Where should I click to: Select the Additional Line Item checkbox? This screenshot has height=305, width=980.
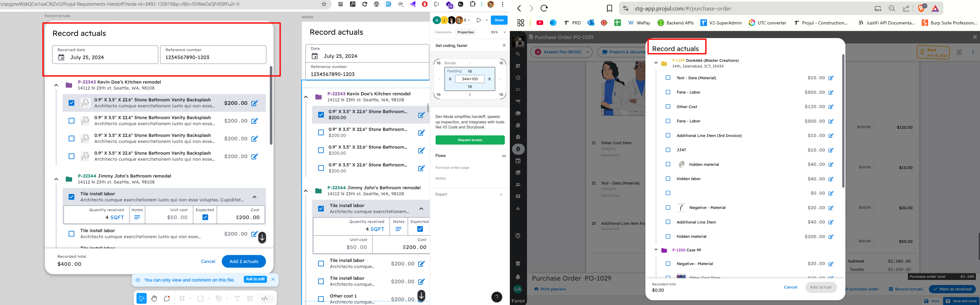(668, 222)
